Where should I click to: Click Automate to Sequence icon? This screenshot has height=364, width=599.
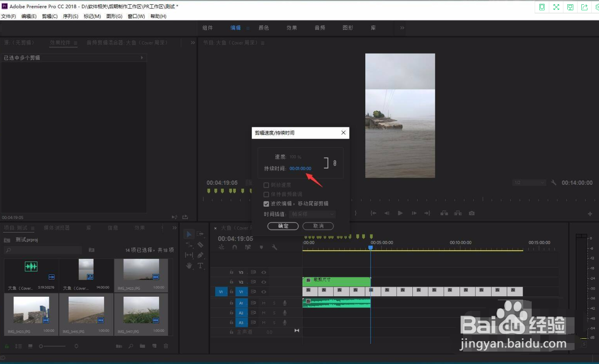point(119,346)
